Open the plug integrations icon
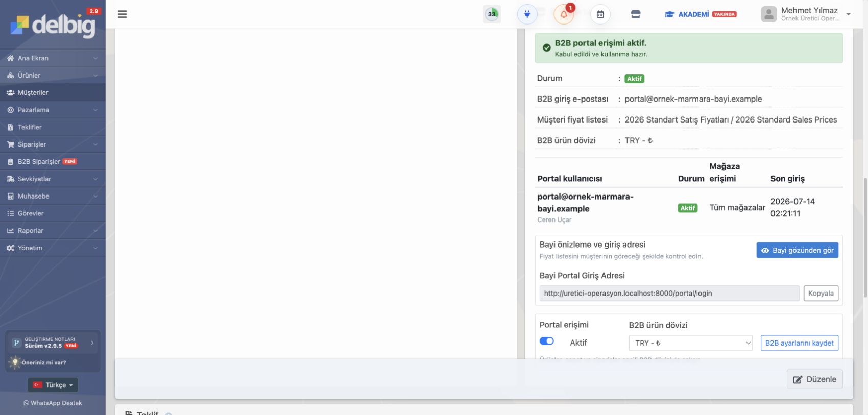Image resolution: width=868 pixels, height=415 pixels. 527,14
